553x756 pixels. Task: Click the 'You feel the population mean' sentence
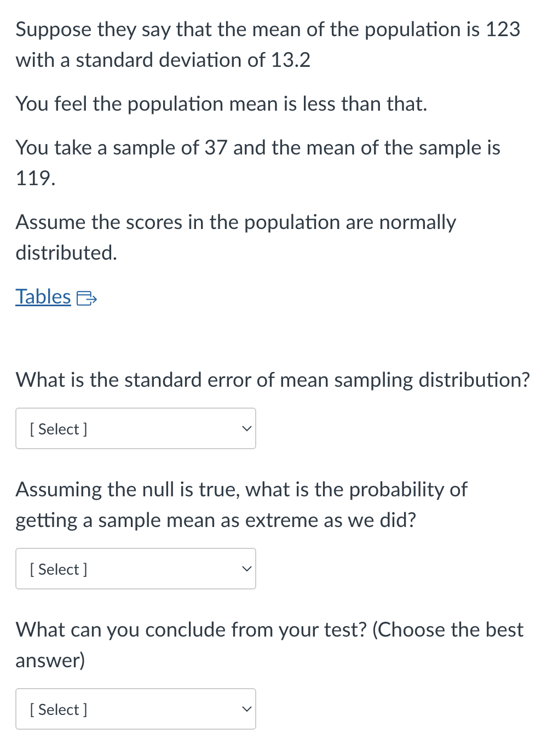point(221,104)
